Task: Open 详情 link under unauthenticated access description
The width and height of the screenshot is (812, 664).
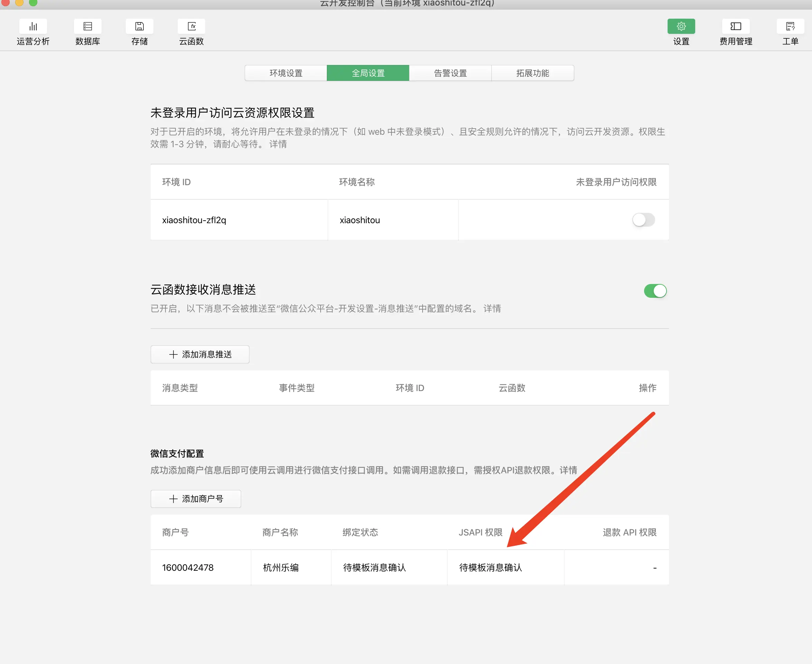Action: [278, 144]
